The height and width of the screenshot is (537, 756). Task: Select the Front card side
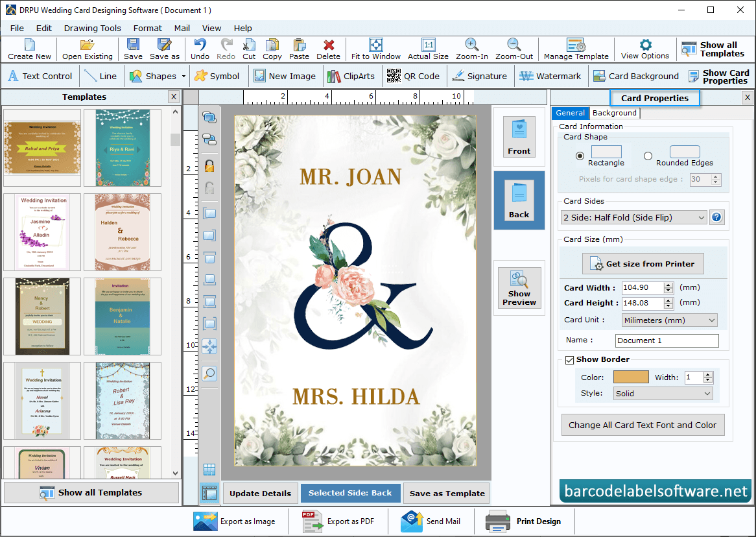519,137
